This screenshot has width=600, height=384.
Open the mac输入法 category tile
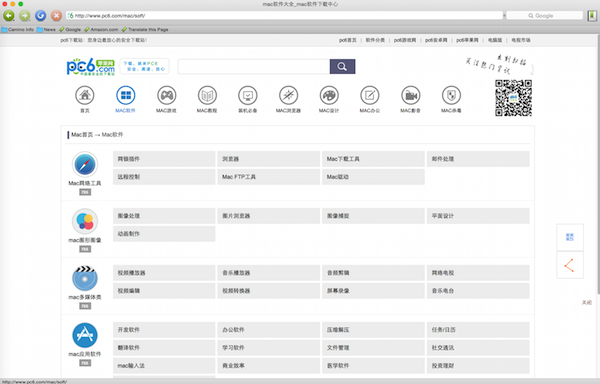point(164,366)
